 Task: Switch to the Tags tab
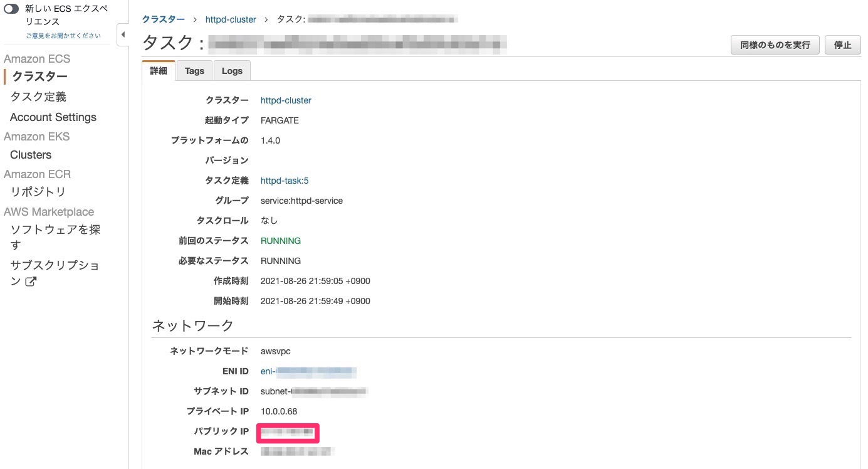tap(194, 70)
